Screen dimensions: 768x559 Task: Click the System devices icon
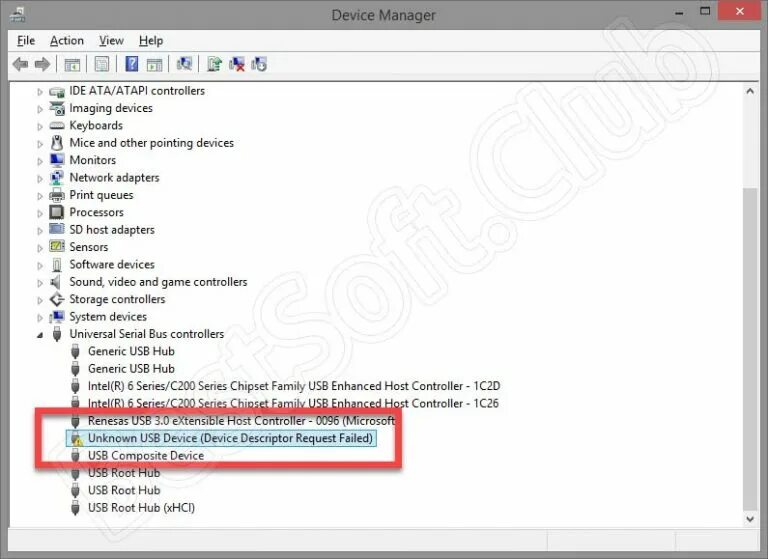pos(57,317)
